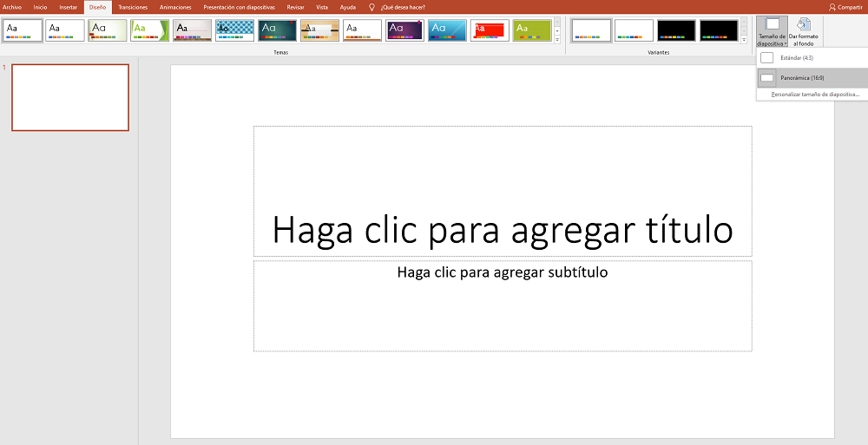Select the first white variant option
The image size is (868, 445).
[x=591, y=30]
